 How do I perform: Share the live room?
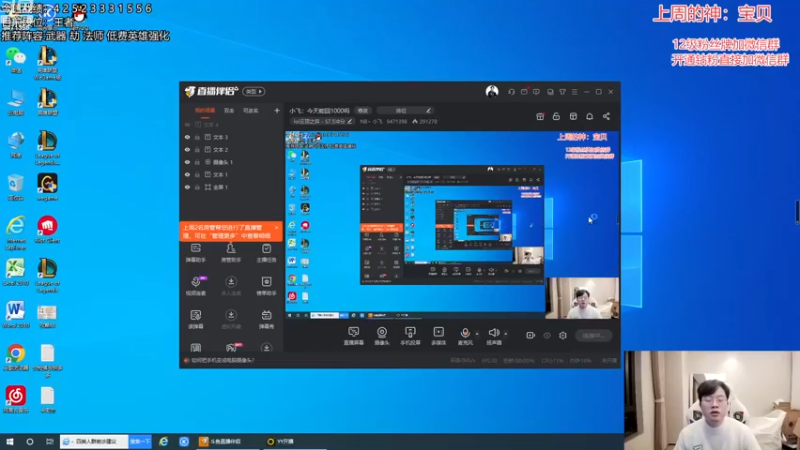pyautogui.click(x=606, y=116)
